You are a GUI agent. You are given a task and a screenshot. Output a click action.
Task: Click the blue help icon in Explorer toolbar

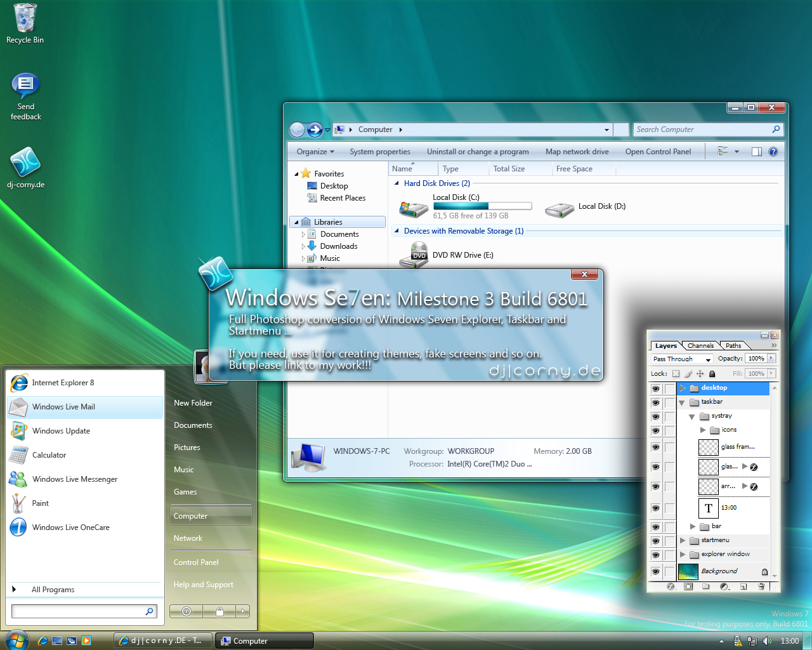[x=773, y=152]
